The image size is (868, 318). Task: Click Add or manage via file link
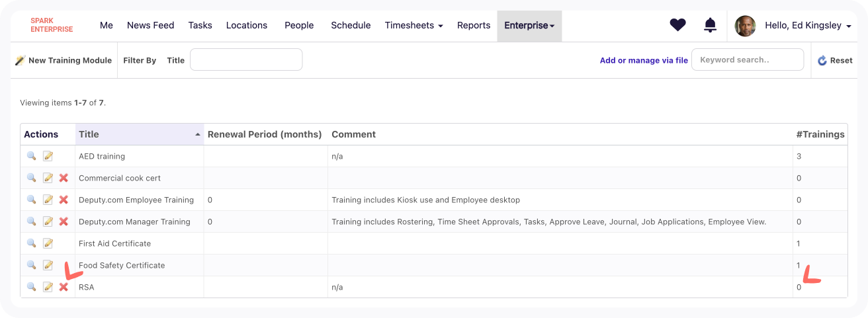pos(644,60)
